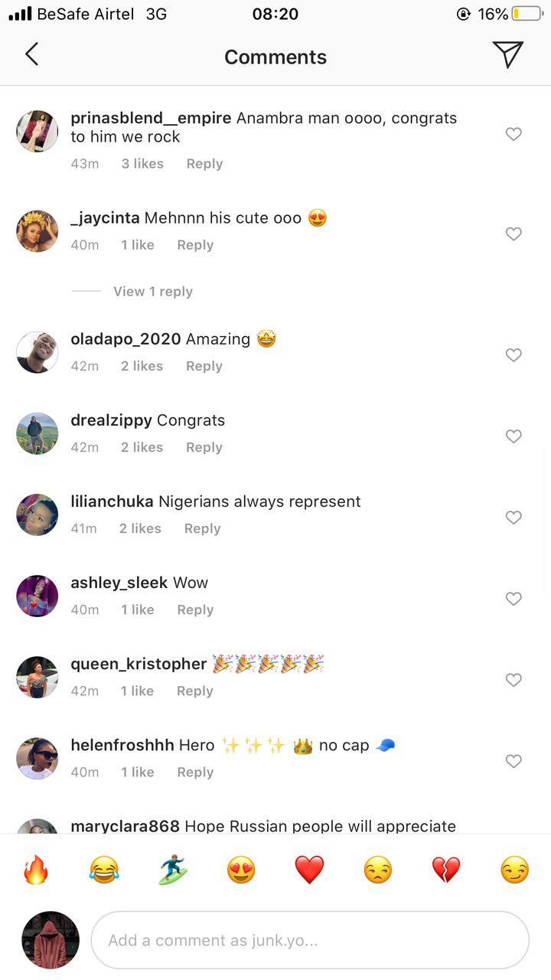
Task: Insert the surfer emoji reaction
Action: [x=173, y=870]
